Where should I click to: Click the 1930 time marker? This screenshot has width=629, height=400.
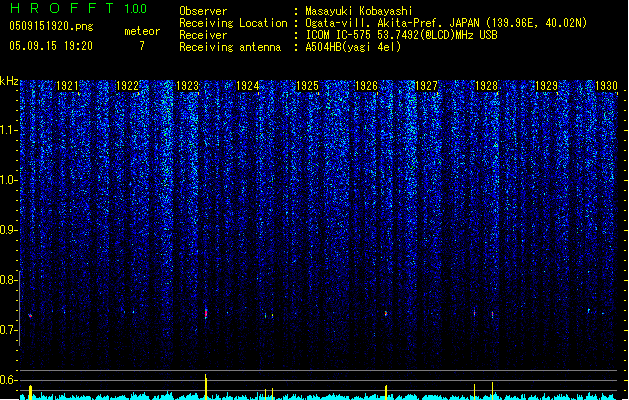(607, 86)
